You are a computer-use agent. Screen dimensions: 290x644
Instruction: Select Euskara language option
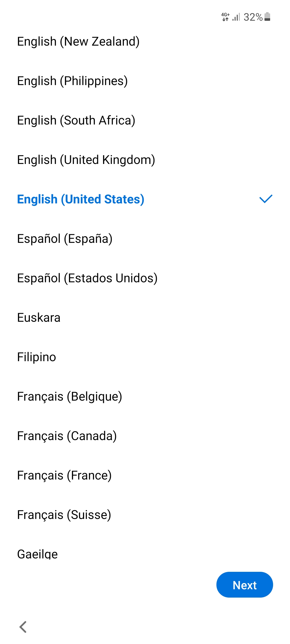[145, 318]
